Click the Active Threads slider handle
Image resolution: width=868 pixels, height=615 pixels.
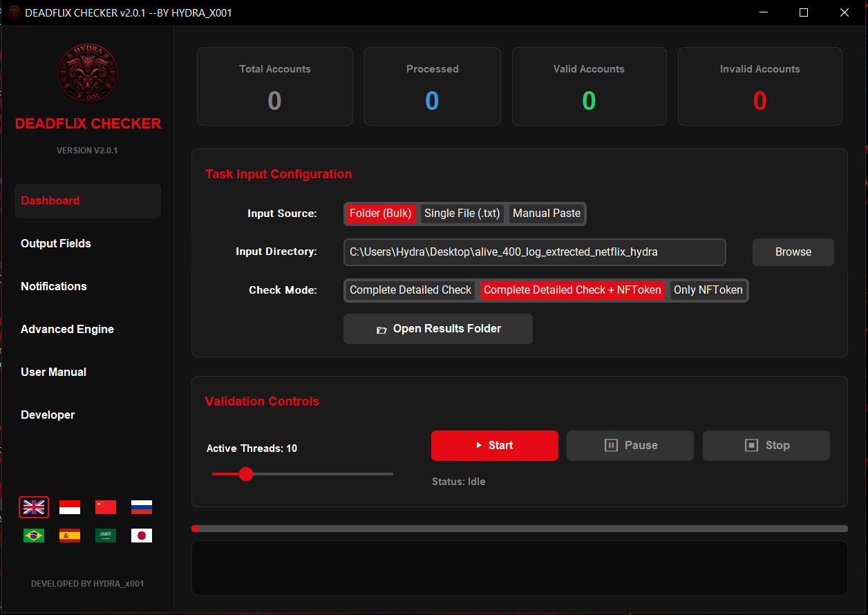pyautogui.click(x=245, y=474)
